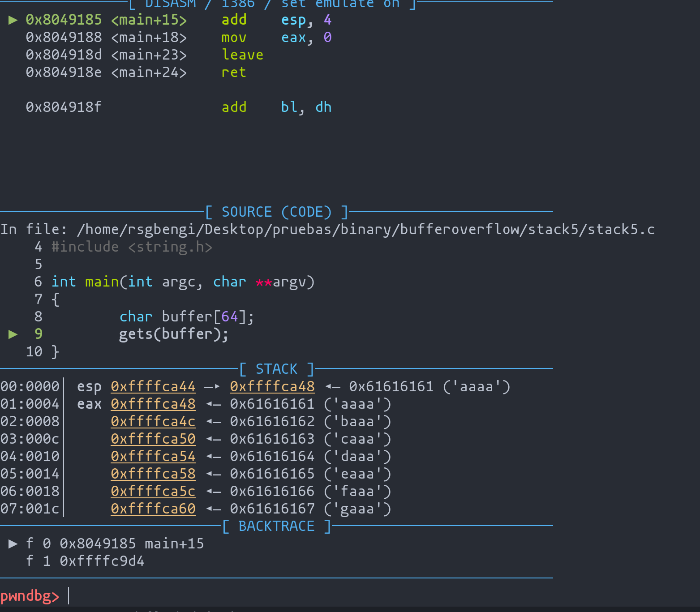This screenshot has width=700, height=612.
Task: Click the SOURCE (CODE) section header
Action: coord(276,212)
